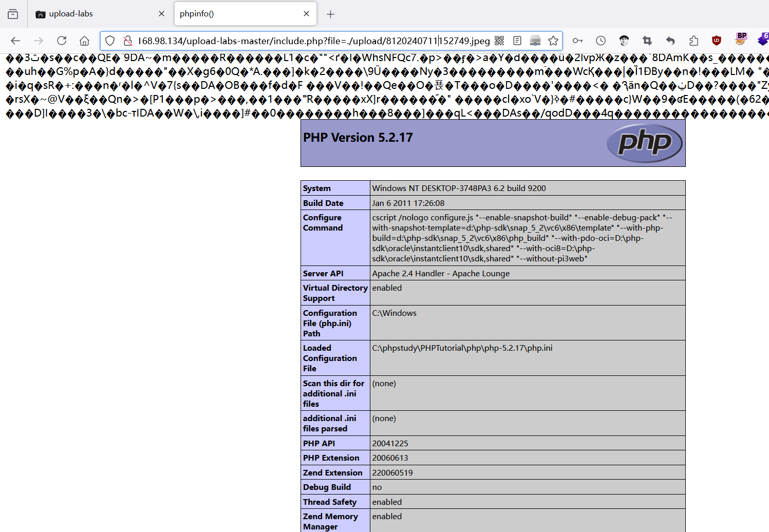Image resolution: width=769 pixels, height=532 pixels.
Task: Go forward to the next page
Action: point(39,41)
